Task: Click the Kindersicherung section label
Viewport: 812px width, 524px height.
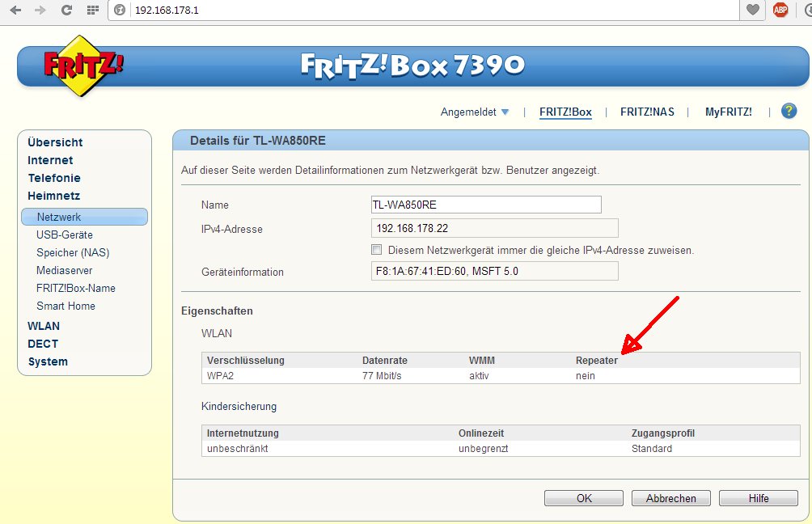Action: point(239,407)
